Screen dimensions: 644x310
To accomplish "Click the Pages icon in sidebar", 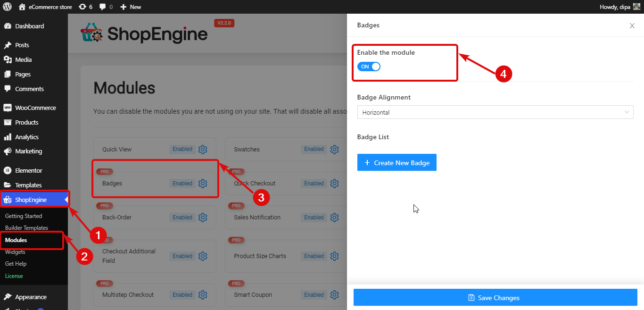I will (x=8, y=75).
